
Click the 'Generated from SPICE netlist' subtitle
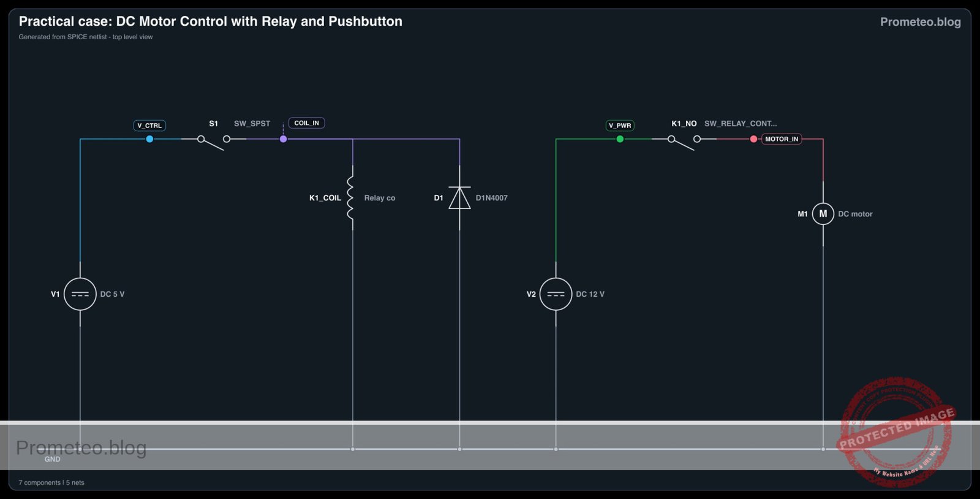click(x=86, y=37)
